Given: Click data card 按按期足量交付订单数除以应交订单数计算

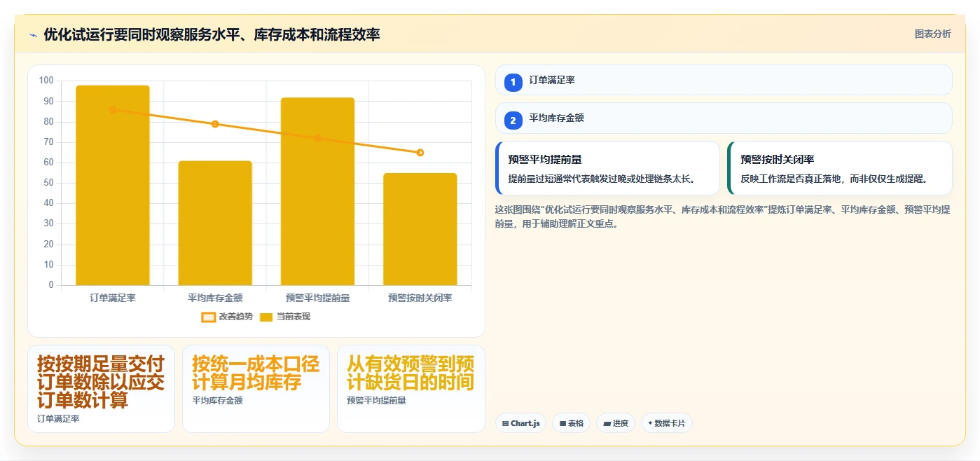Looking at the screenshot, I should 101,389.
